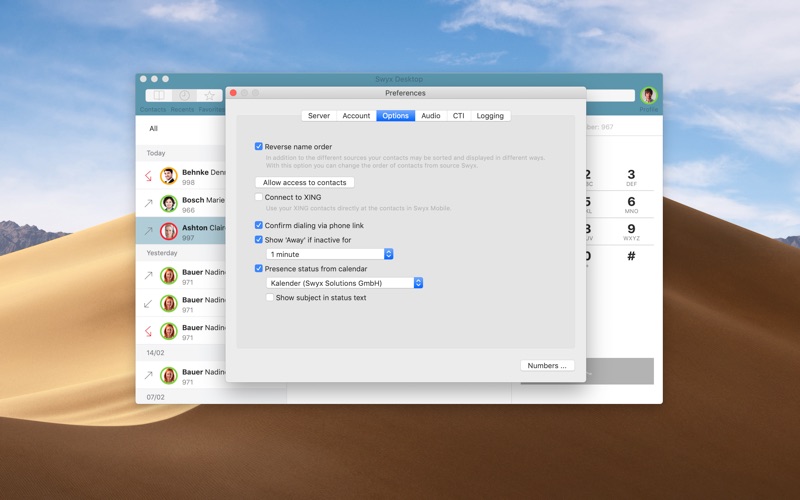
Task: Select the All filter in recents list
Action: point(154,129)
